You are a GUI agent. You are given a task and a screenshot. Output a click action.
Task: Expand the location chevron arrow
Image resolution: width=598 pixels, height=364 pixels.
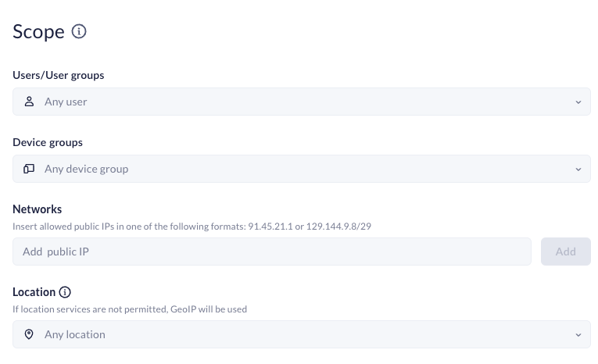(x=578, y=334)
